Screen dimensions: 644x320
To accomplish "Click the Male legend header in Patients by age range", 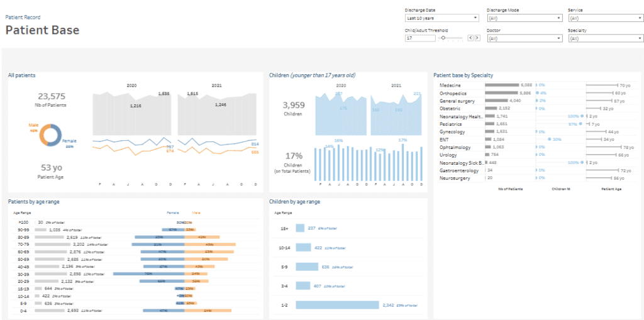I will (x=196, y=212).
